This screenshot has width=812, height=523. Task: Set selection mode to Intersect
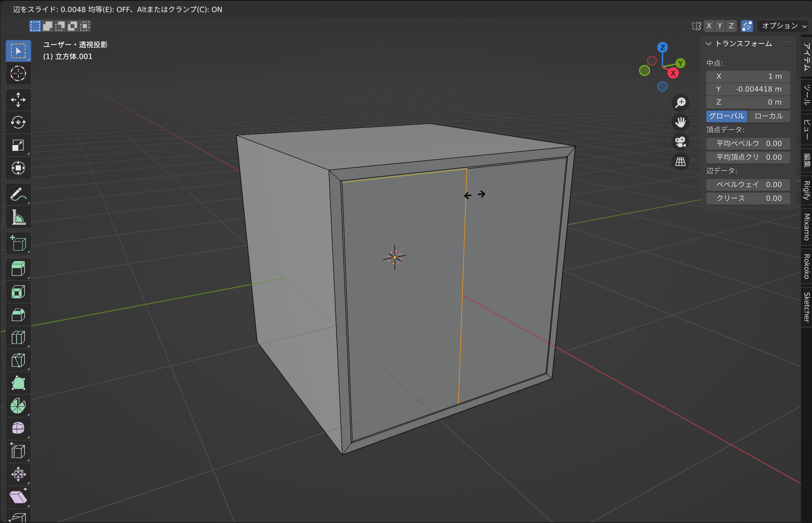pos(85,26)
